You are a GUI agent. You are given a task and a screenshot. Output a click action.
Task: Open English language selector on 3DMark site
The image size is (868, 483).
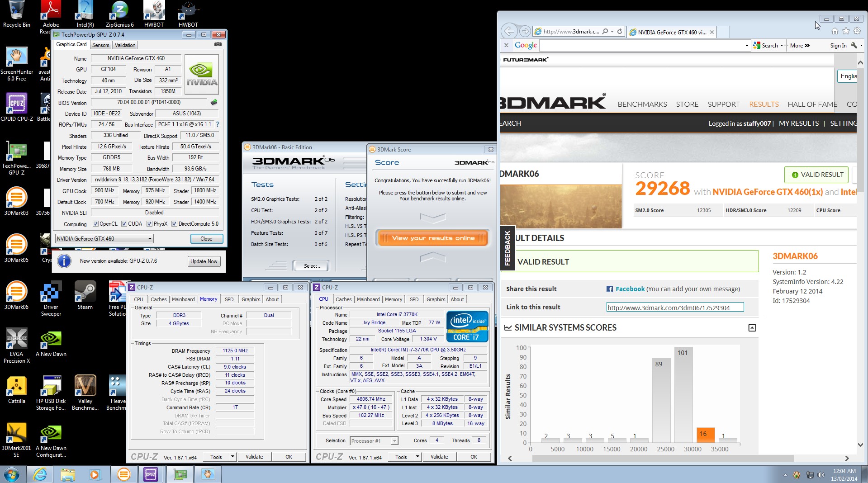[x=847, y=76]
